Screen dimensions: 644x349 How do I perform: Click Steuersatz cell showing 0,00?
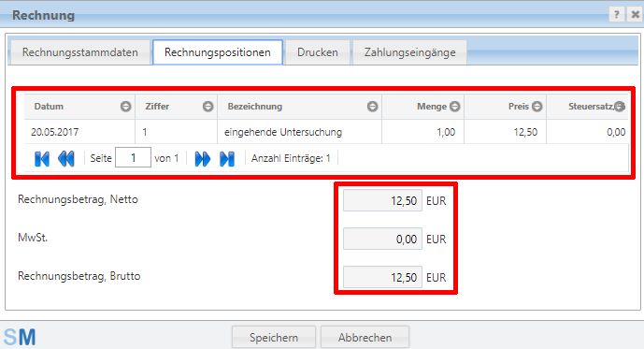tap(587, 132)
